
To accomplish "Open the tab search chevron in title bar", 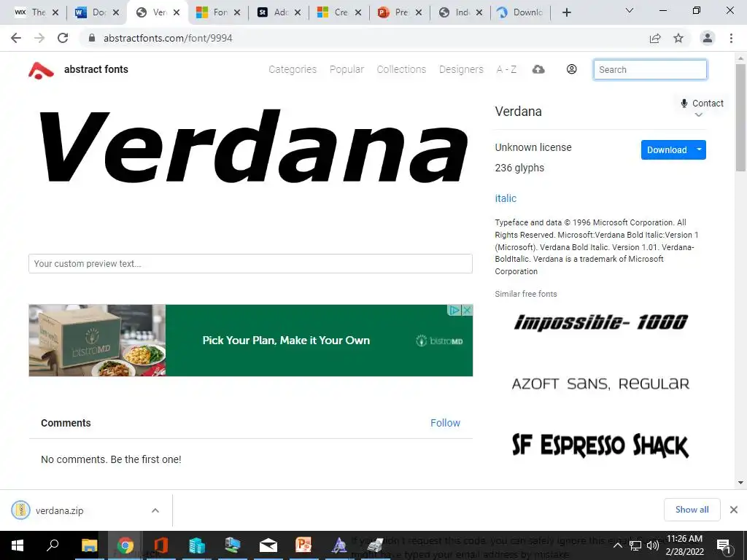I will click(x=630, y=10).
